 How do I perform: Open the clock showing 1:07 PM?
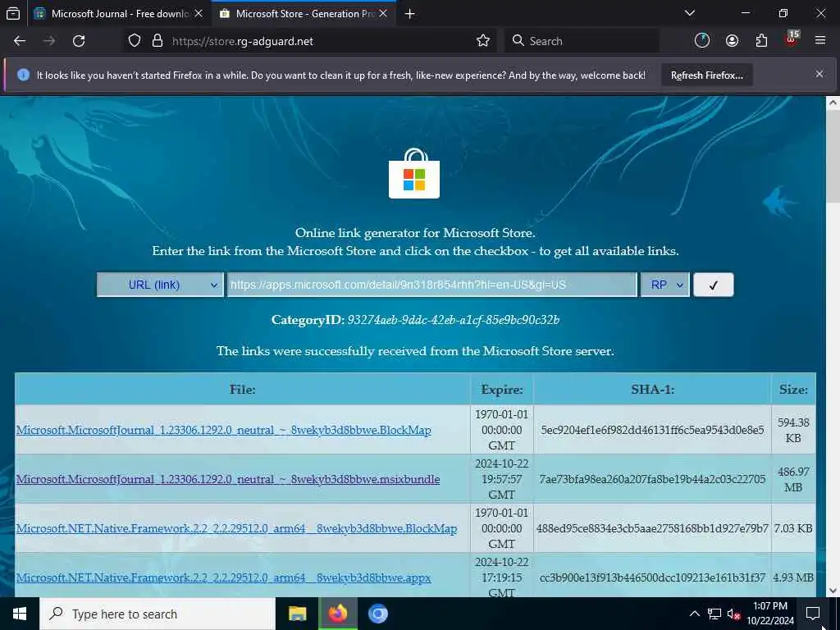(769, 614)
